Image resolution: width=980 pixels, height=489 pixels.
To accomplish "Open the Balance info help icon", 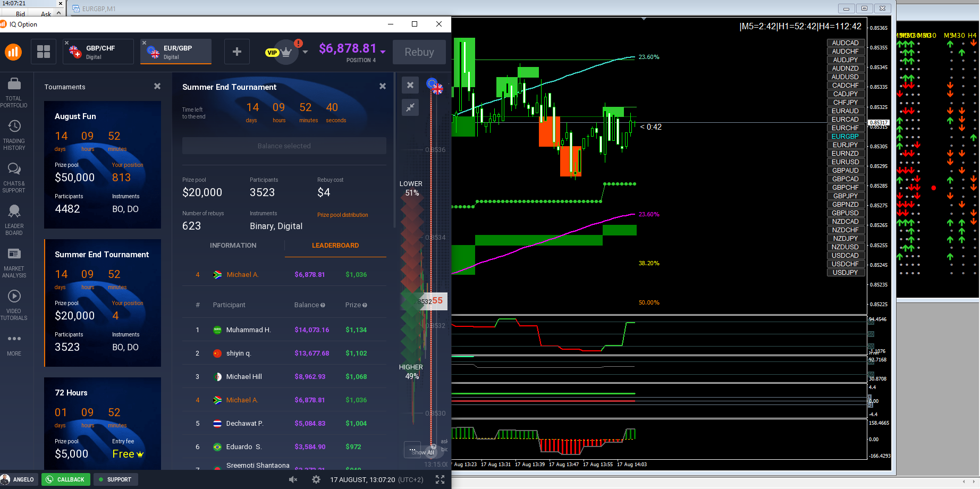I will point(323,305).
